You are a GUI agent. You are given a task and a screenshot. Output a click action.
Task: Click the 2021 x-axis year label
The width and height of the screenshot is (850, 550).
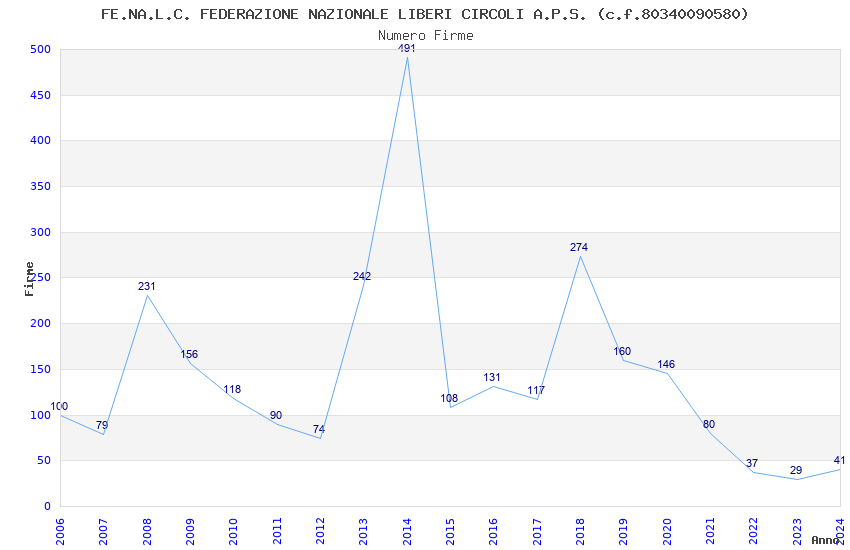[x=710, y=532]
